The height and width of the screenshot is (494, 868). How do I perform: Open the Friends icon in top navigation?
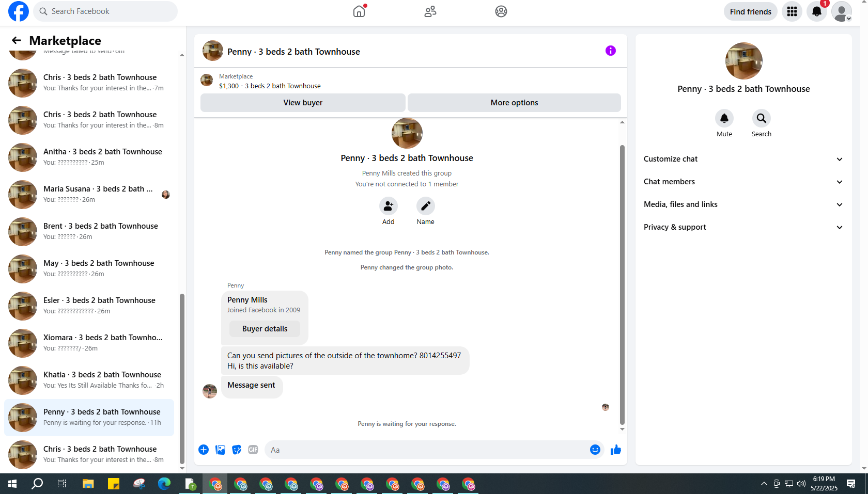(x=430, y=11)
